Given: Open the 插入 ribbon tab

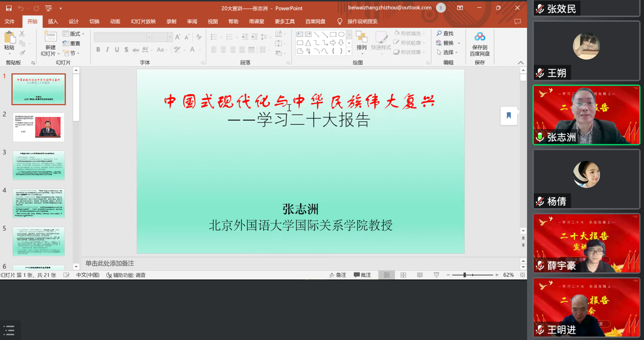Looking at the screenshot, I should click(x=53, y=22).
